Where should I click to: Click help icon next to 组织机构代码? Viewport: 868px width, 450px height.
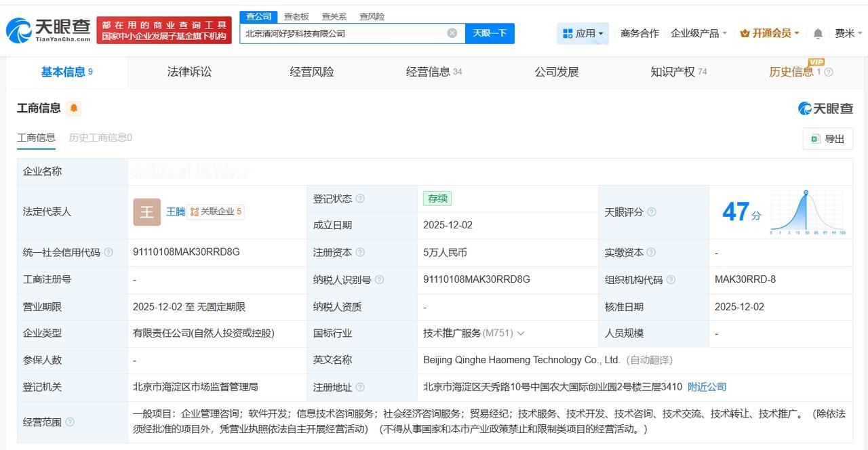tap(671, 280)
